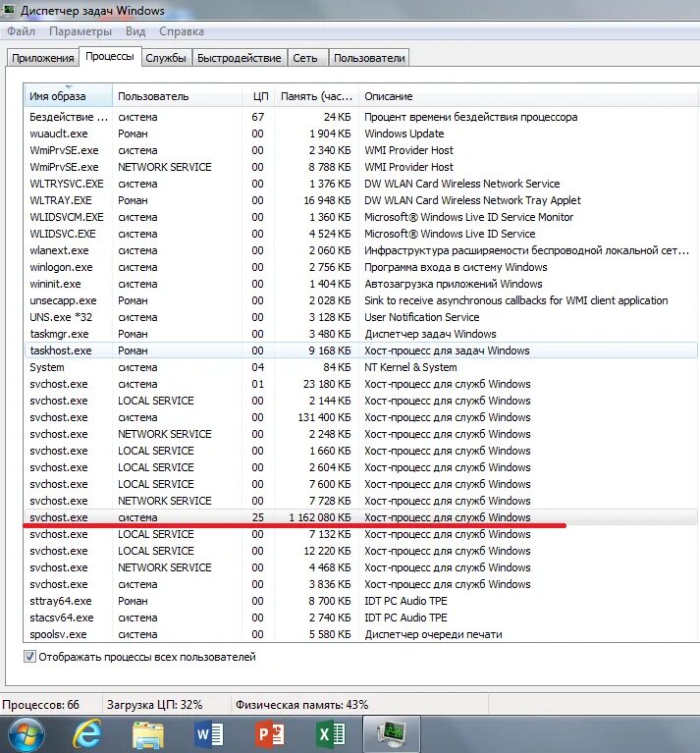Select svchost.exe using 131 400 КБ
The width and height of the screenshot is (700, 753).
click(360, 417)
